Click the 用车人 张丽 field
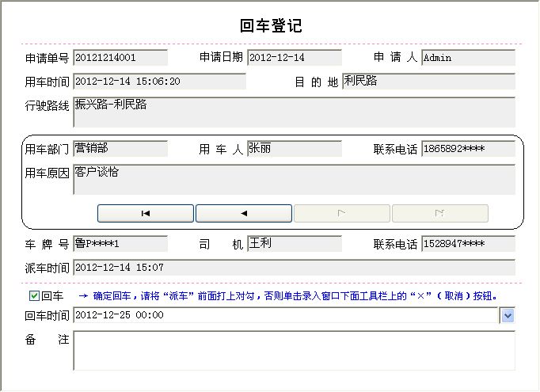540x392 pixels. point(295,149)
